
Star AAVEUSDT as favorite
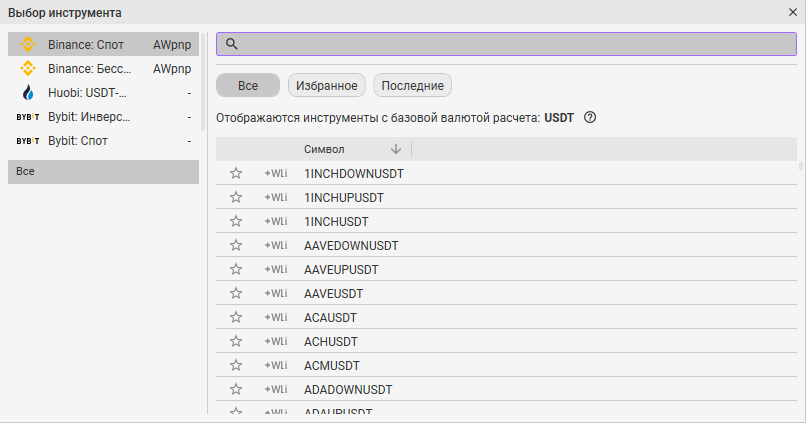click(236, 293)
